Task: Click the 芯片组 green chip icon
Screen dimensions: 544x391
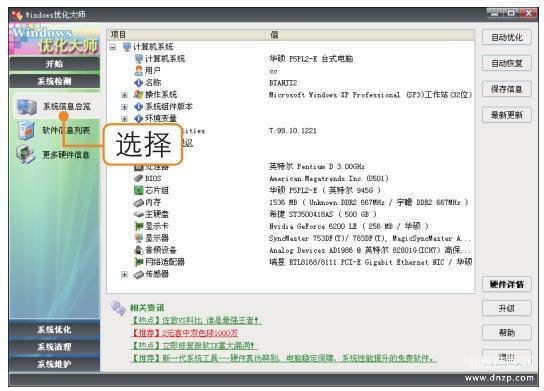Action: (x=139, y=190)
